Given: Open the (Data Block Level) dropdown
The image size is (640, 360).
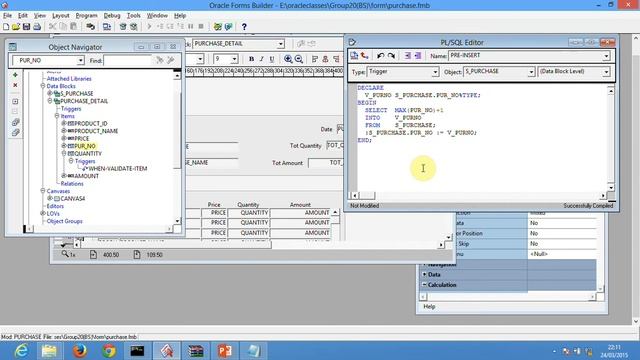Looking at the screenshot, I should click(606, 72).
